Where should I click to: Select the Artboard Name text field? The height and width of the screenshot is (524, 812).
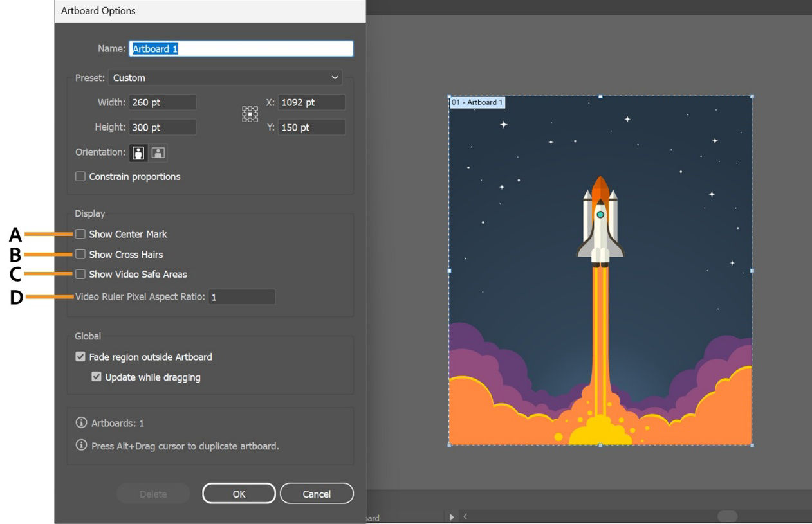coord(241,48)
